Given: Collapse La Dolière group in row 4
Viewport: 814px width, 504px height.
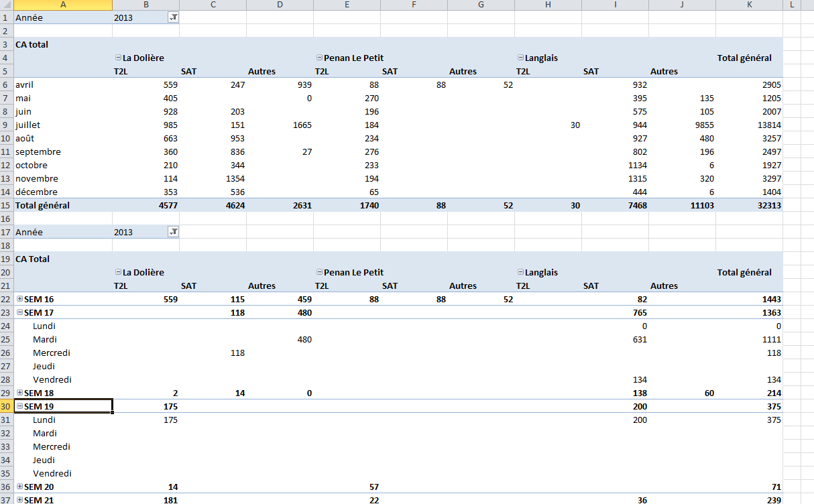Looking at the screenshot, I should pyautogui.click(x=118, y=58).
